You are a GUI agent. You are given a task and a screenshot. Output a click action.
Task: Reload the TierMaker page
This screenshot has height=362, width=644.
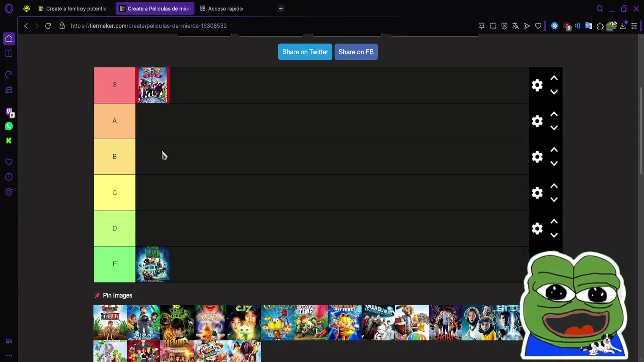pos(48,26)
